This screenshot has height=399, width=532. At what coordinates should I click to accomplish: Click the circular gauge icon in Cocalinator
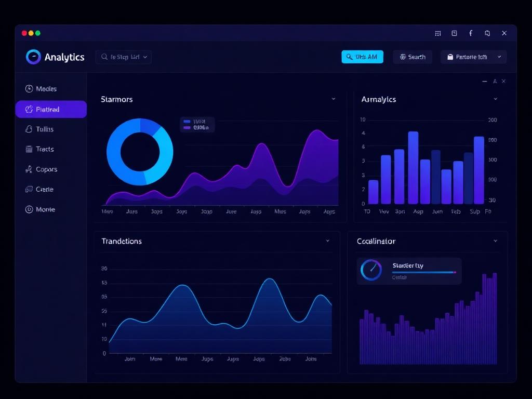pyautogui.click(x=371, y=270)
